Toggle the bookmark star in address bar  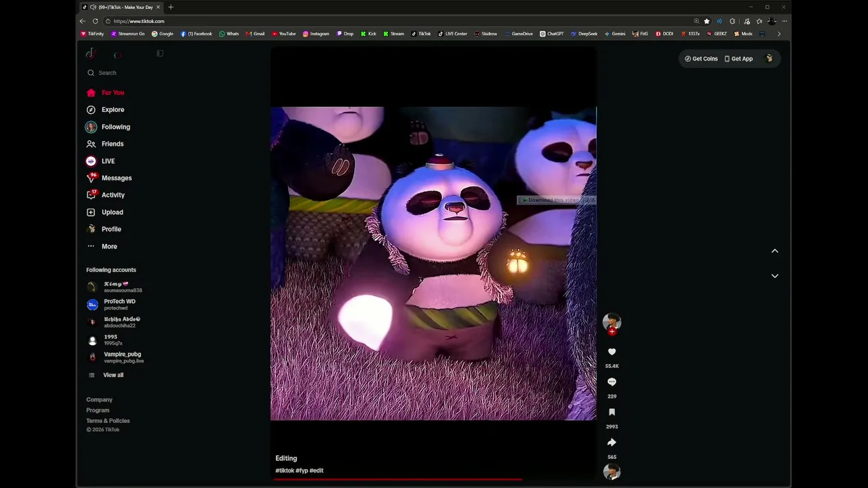coord(707,21)
